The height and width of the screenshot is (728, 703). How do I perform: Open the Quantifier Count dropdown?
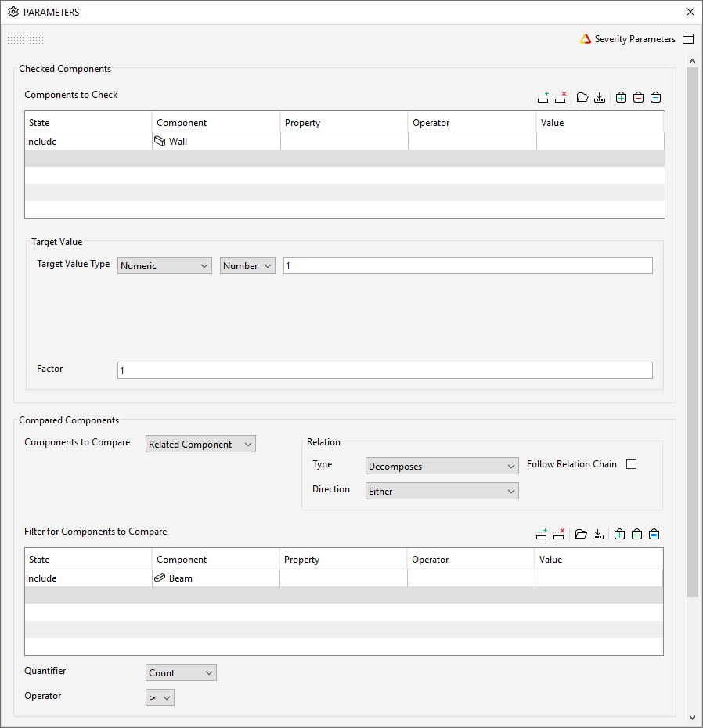[x=181, y=672]
